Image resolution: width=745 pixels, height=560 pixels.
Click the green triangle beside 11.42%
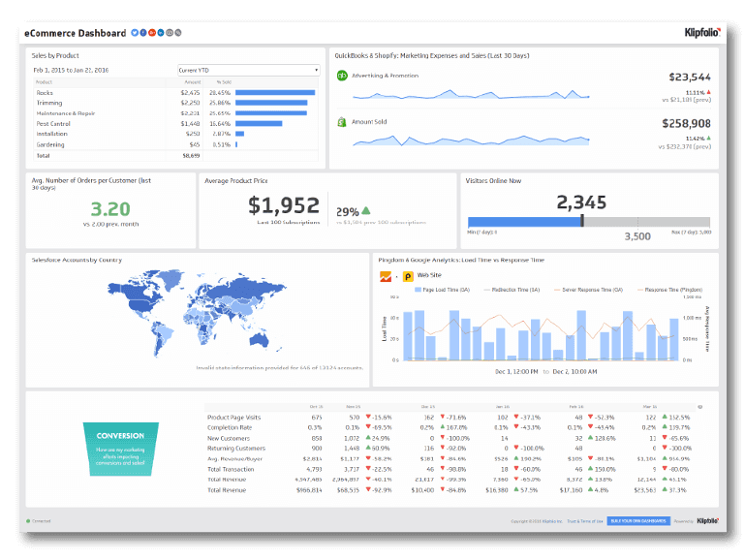(x=708, y=139)
